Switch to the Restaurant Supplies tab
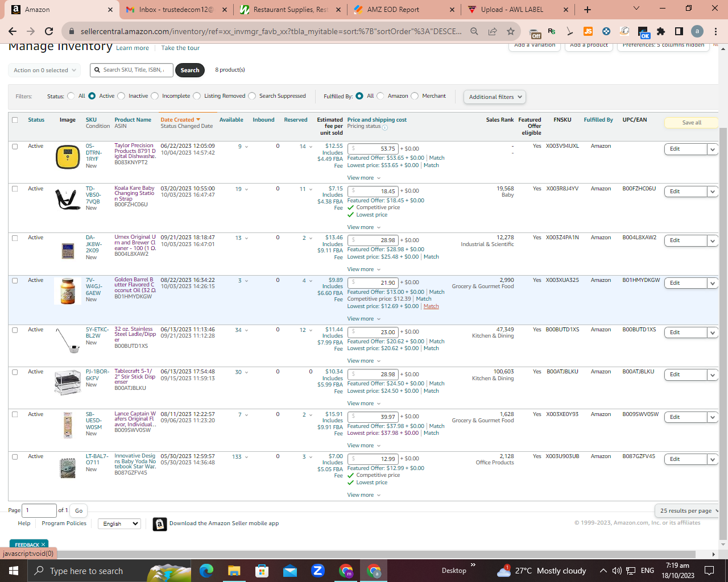The height and width of the screenshot is (582, 728). pyautogui.click(x=291, y=10)
